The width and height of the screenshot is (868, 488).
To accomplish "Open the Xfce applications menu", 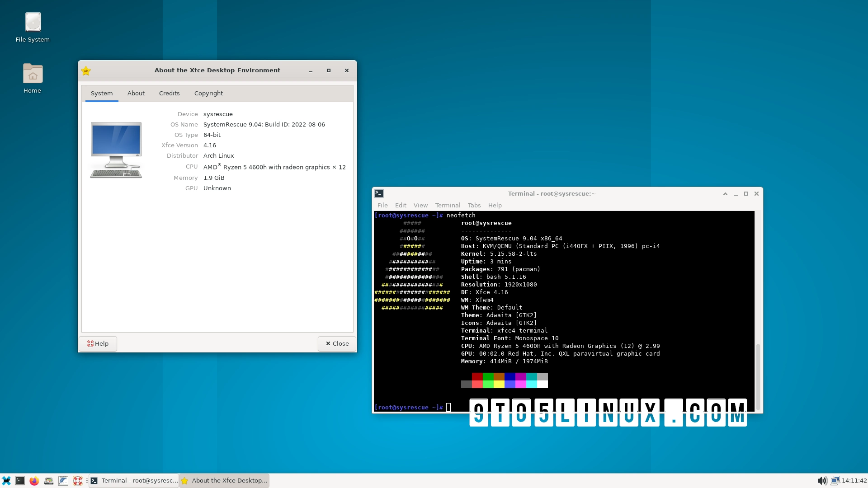I will tap(6, 481).
